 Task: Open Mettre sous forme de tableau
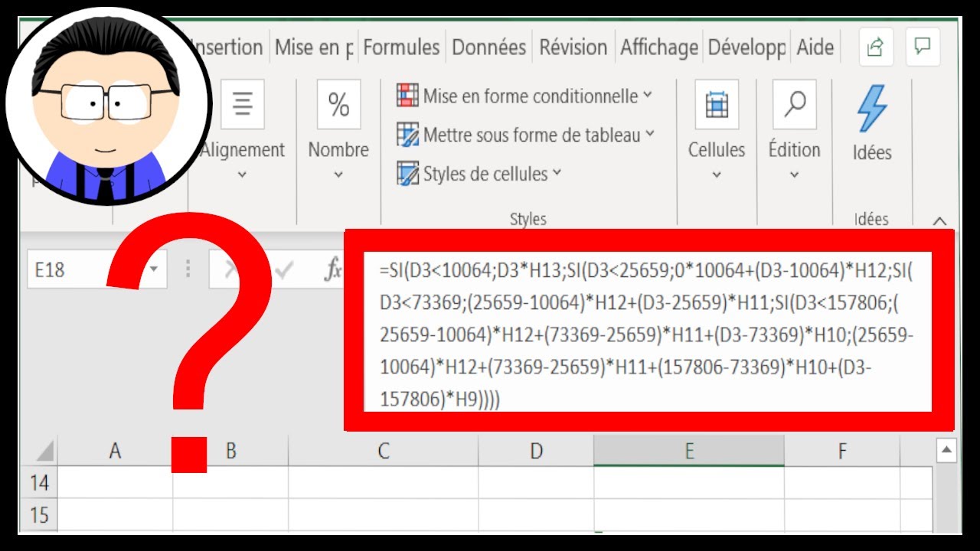point(526,135)
